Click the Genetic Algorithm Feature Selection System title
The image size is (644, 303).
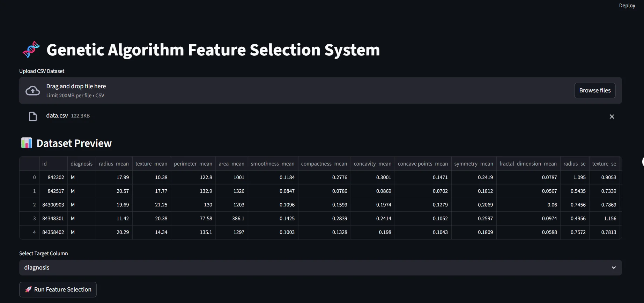pyautogui.click(x=213, y=50)
